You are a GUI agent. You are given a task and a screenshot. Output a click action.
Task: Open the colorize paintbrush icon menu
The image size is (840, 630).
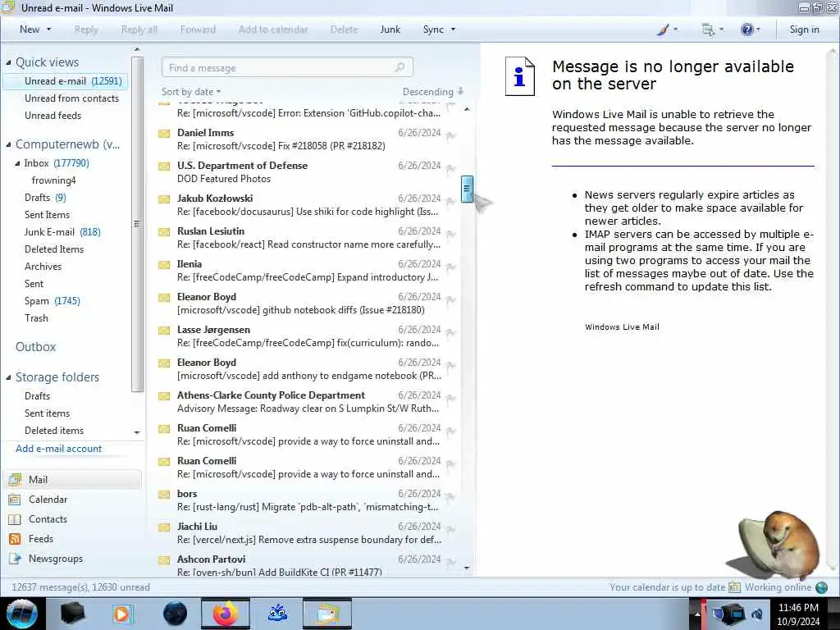(x=663, y=30)
